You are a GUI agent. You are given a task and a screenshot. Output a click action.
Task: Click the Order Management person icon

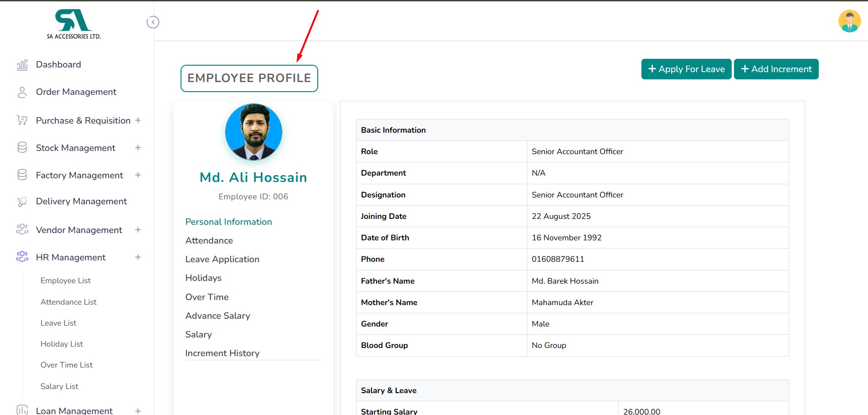(22, 92)
